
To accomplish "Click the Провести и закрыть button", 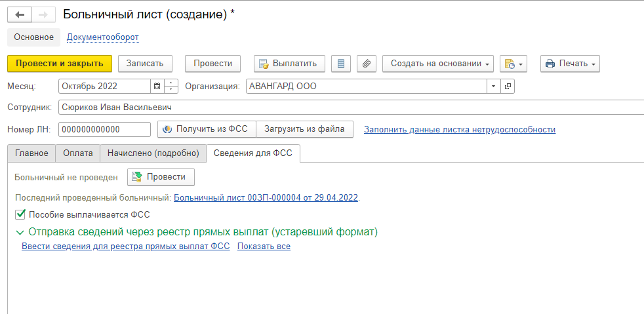I will point(60,64).
